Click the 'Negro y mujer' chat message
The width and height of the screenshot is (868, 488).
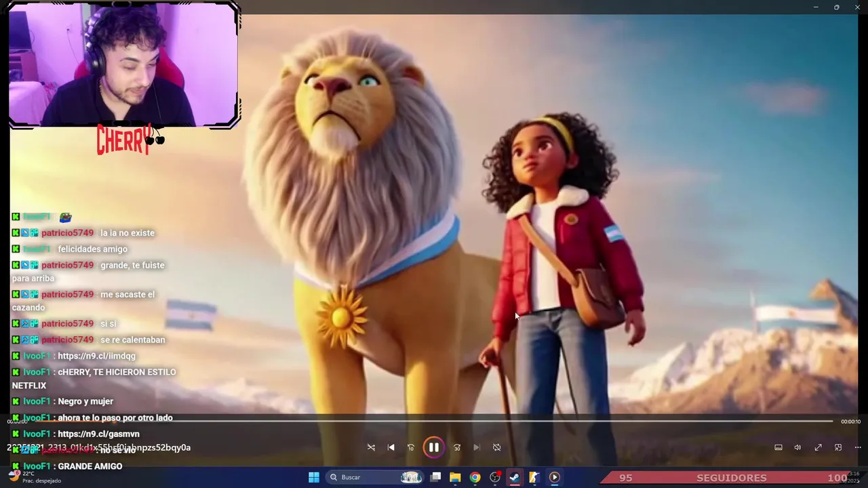pos(85,402)
